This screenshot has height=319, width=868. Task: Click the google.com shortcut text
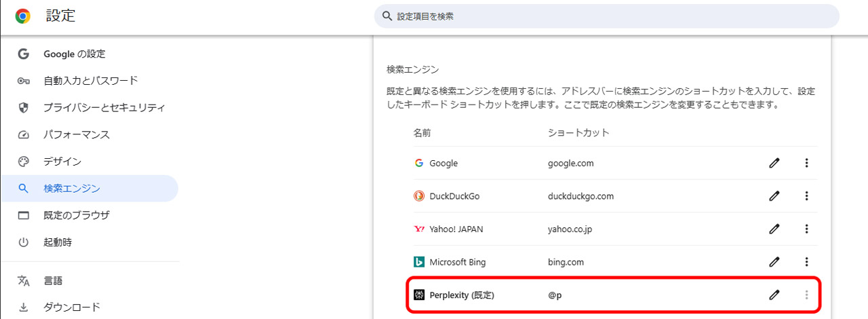(x=571, y=163)
